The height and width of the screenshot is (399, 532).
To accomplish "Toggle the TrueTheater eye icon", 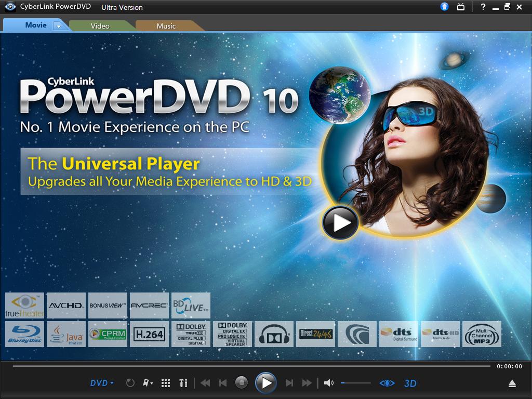I will click(387, 383).
